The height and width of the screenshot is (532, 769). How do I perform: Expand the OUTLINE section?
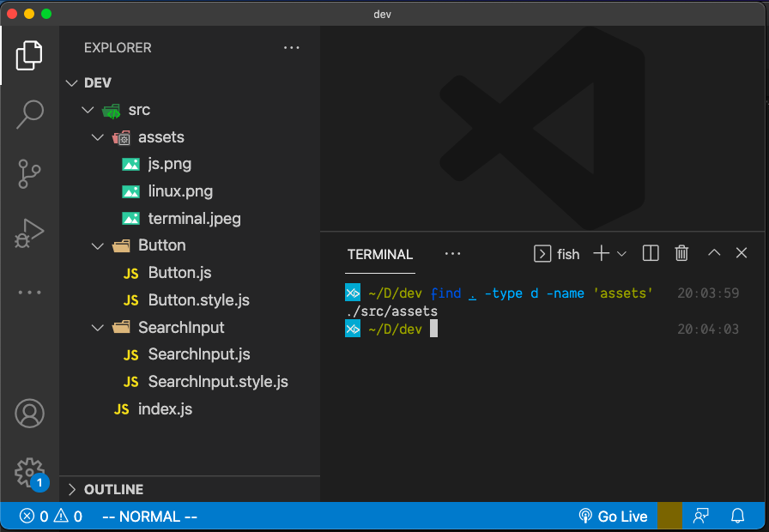pos(71,489)
